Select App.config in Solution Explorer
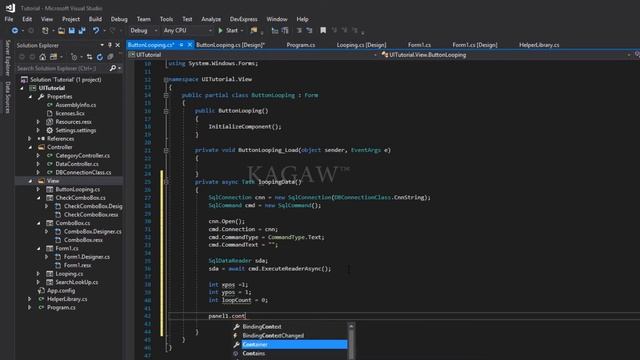Screen dimensions: 640x360 point(61,291)
